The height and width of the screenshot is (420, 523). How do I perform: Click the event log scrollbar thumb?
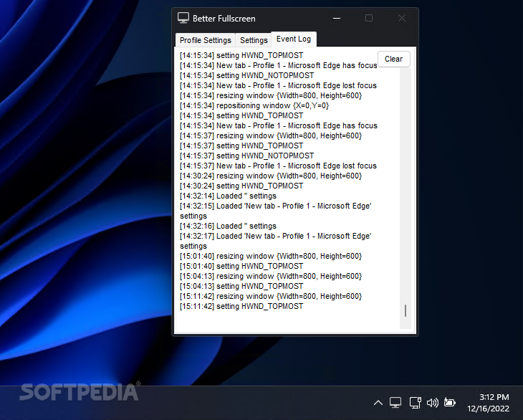[406, 310]
